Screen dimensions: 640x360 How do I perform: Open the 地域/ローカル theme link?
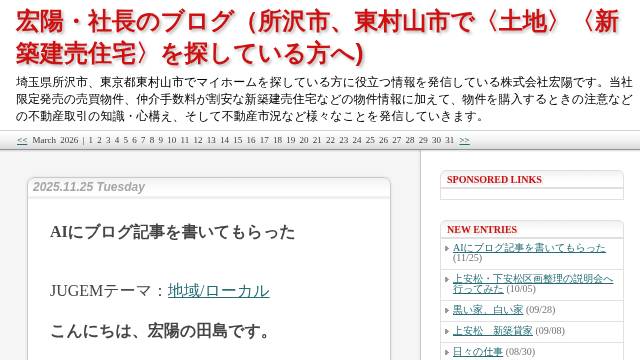[218, 291]
